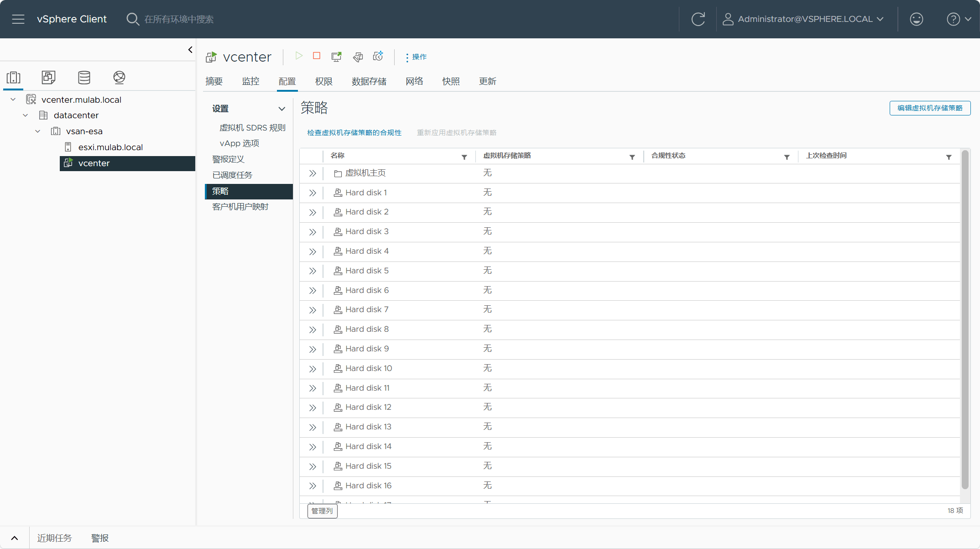Screen dimensions: 980x549
Task: Filter the 虚拟机存储策略 column
Action: (632, 157)
